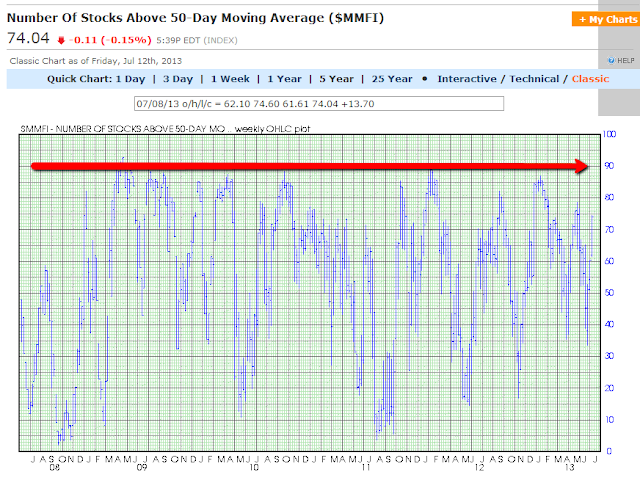
Task: Switch to the Classic chart view
Action: pyautogui.click(x=590, y=79)
